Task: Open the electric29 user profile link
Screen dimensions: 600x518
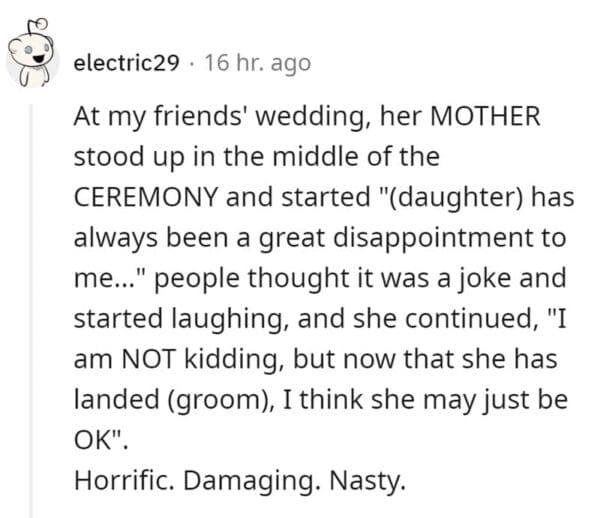Action: (128, 63)
